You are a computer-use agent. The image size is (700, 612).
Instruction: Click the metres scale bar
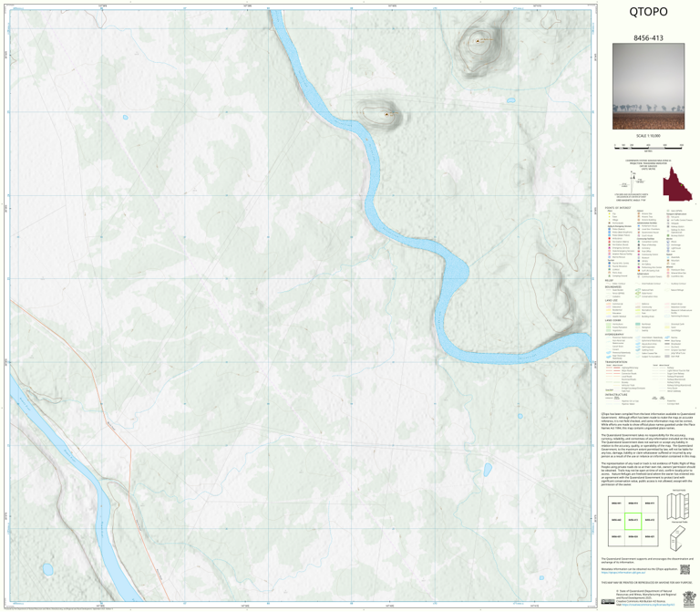tap(649, 146)
